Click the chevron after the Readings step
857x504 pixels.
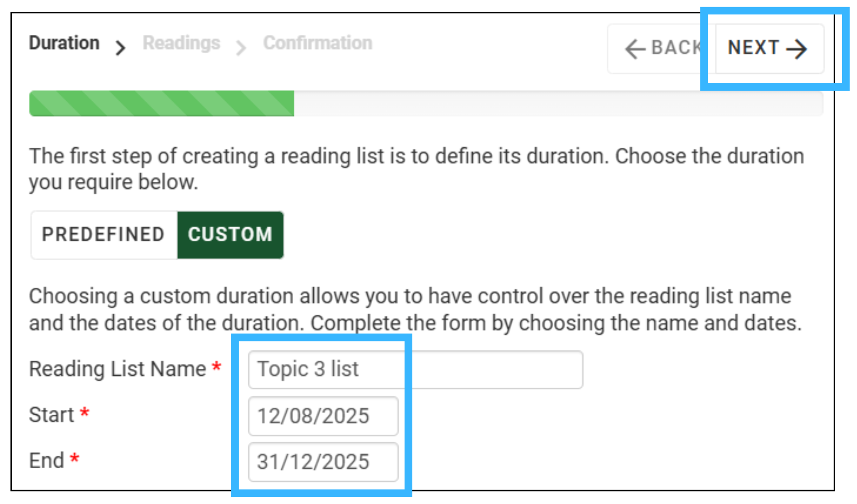[x=241, y=48]
